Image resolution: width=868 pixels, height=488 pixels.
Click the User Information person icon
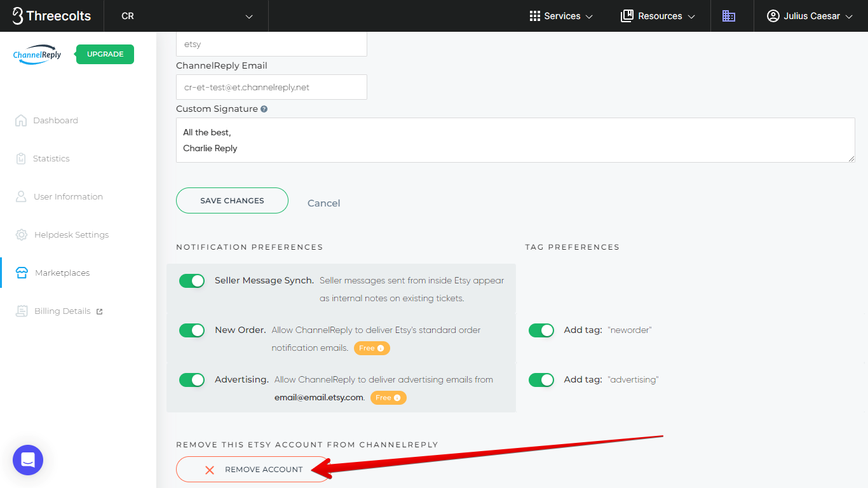pyautogui.click(x=21, y=196)
